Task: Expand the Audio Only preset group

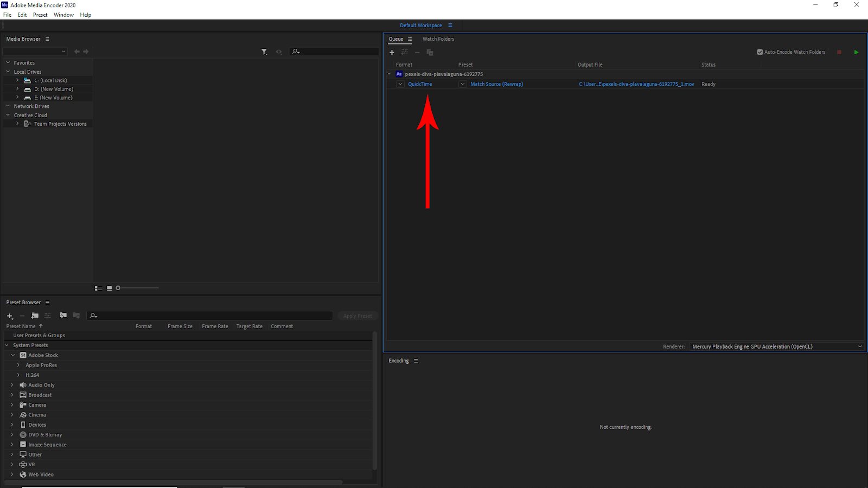Action: (x=12, y=385)
